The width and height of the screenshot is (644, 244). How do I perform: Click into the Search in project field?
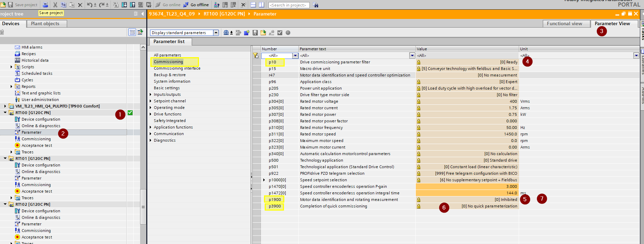(x=289, y=5)
